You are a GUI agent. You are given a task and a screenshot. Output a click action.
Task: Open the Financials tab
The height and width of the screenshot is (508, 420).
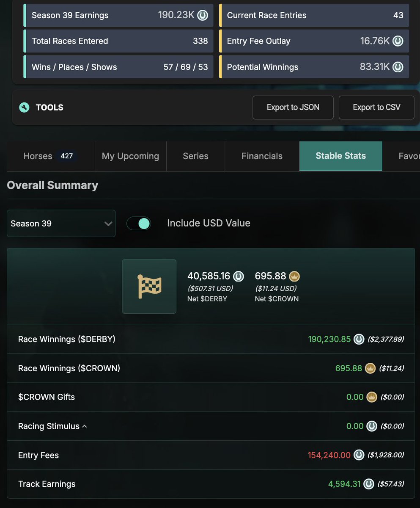pos(262,156)
